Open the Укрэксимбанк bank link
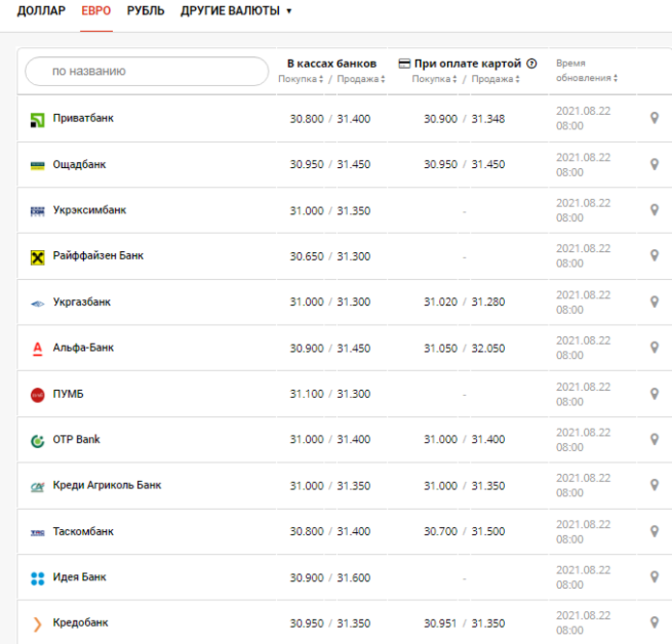Screen dimensions: 672x644 coord(90,210)
